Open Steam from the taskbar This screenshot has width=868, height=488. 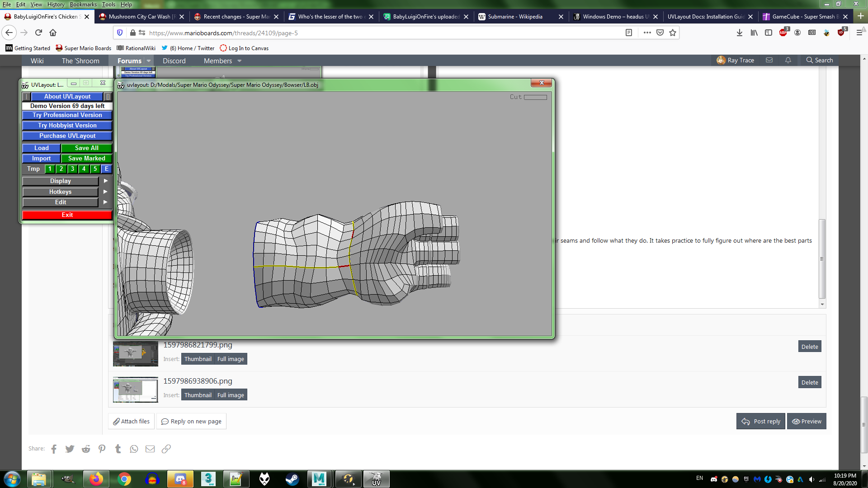pyautogui.click(x=292, y=479)
